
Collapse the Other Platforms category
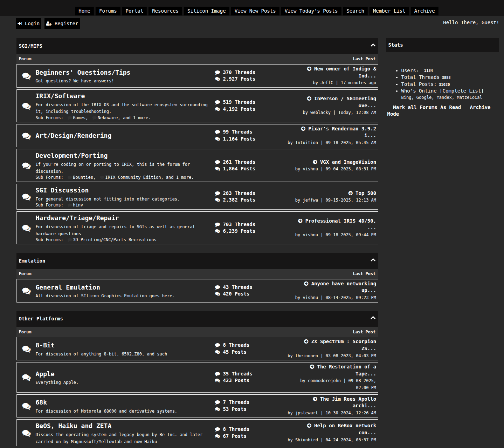point(373,318)
